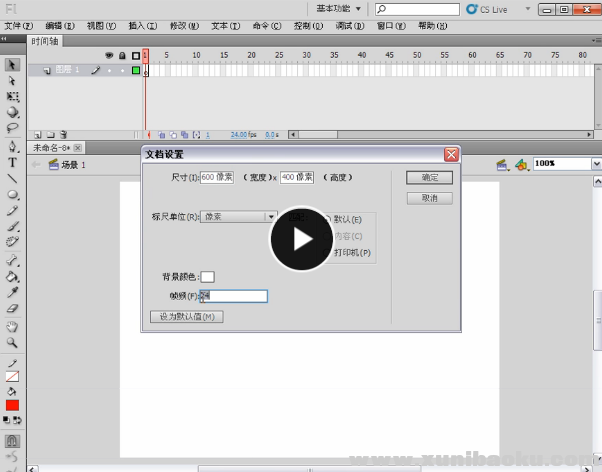Viewport: 602px width, 472px height.
Task: Click the trash icon to delete layer
Action: [x=63, y=134]
